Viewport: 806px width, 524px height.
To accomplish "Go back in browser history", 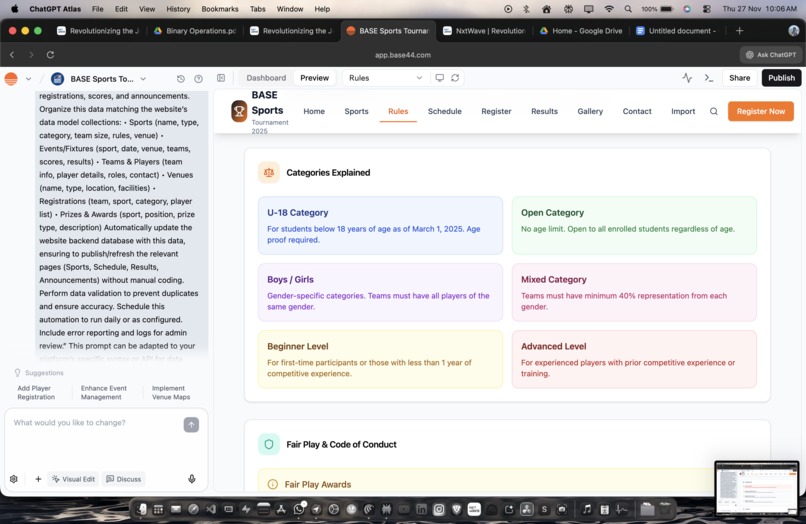I will click(12, 55).
